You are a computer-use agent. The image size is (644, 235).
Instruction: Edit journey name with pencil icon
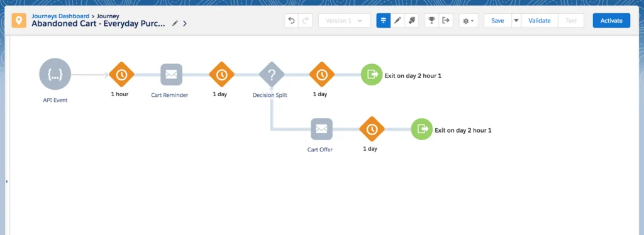coord(175,23)
